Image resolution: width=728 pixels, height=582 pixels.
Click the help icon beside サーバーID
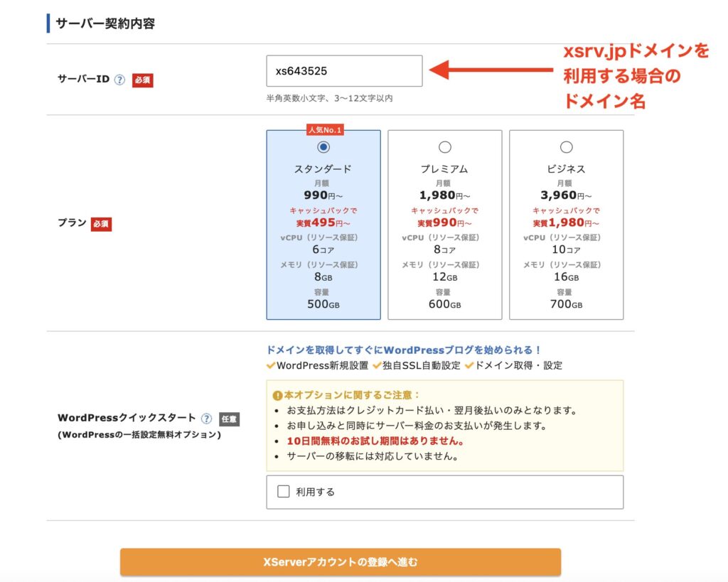pos(119,80)
